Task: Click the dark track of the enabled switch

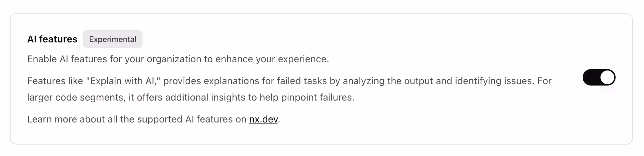Action: tap(591, 77)
